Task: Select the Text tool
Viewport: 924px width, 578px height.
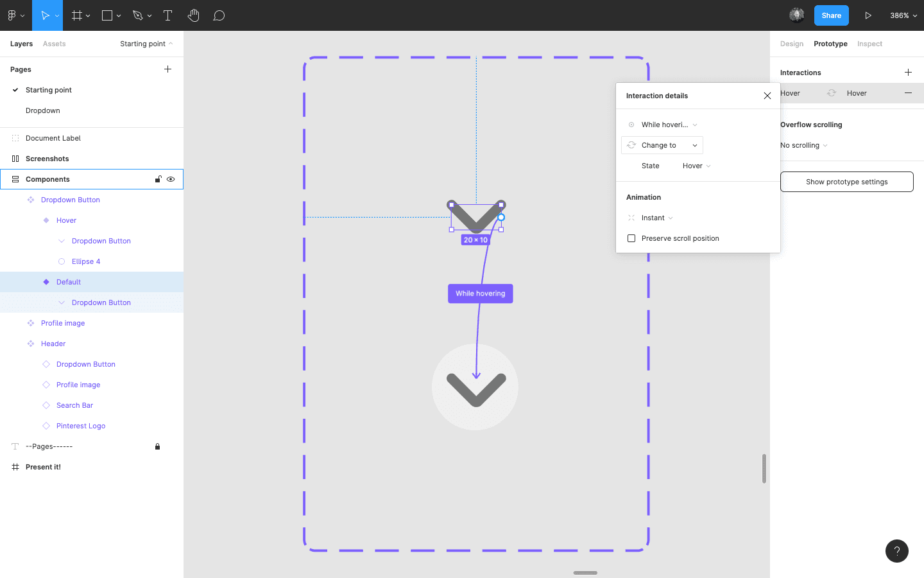Action: [167, 15]
